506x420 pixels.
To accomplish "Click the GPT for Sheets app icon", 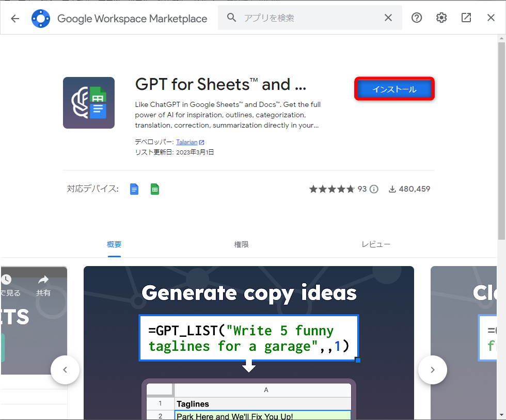I will (89, 103).
